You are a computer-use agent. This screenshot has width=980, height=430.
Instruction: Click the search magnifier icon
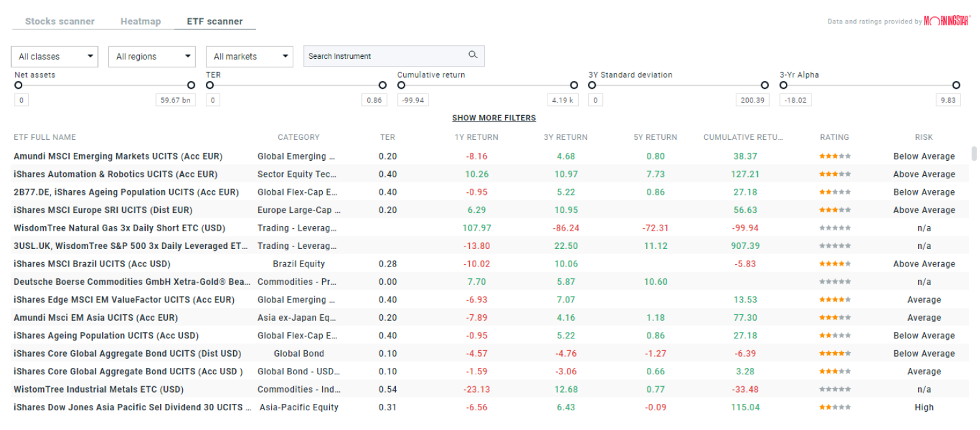tap(472, 56)
